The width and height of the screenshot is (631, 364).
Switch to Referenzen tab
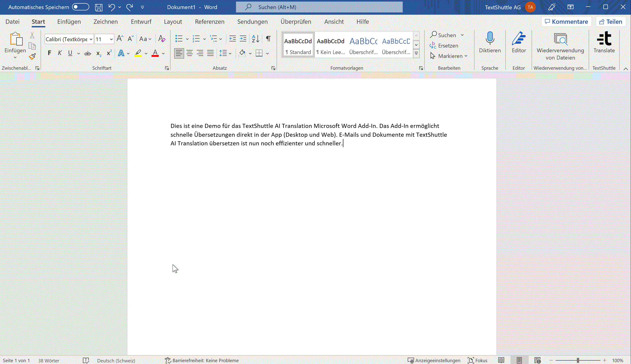click(210, 22)
